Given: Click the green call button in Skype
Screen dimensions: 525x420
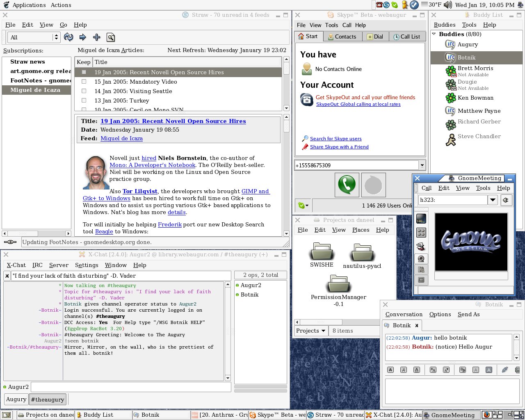Looking at the screenshot, I should [347, 185].
